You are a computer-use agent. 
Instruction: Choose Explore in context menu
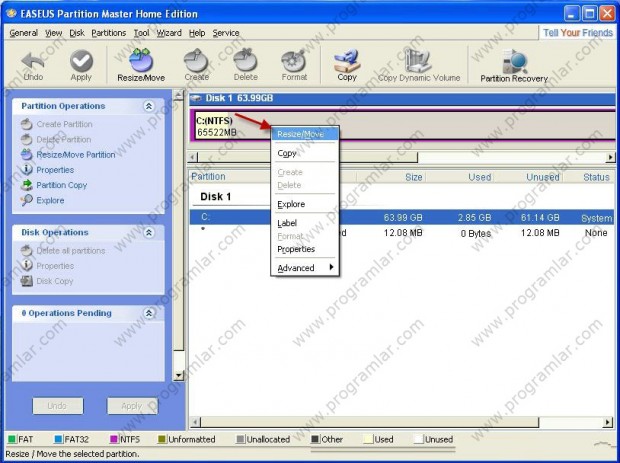pyautogui.click(x=305, y=204)
